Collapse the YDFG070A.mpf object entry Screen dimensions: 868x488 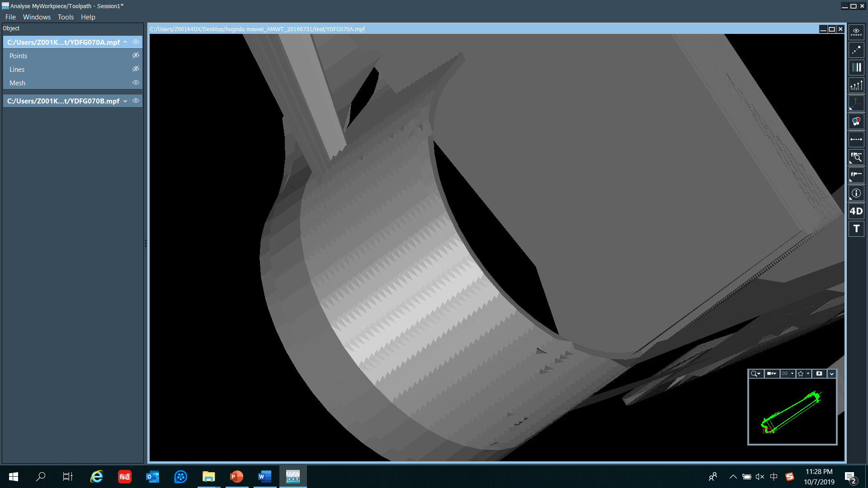[x=125, y=42]
